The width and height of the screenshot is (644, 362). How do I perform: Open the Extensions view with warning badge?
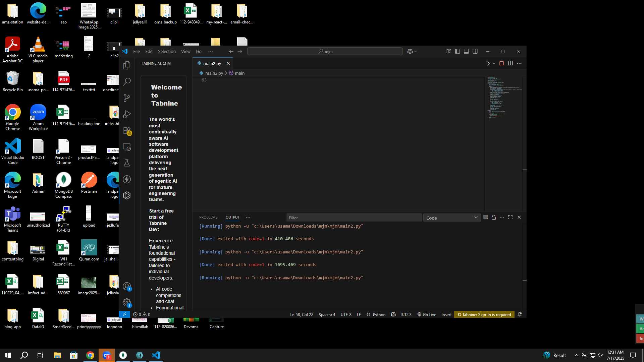[127, 131]
